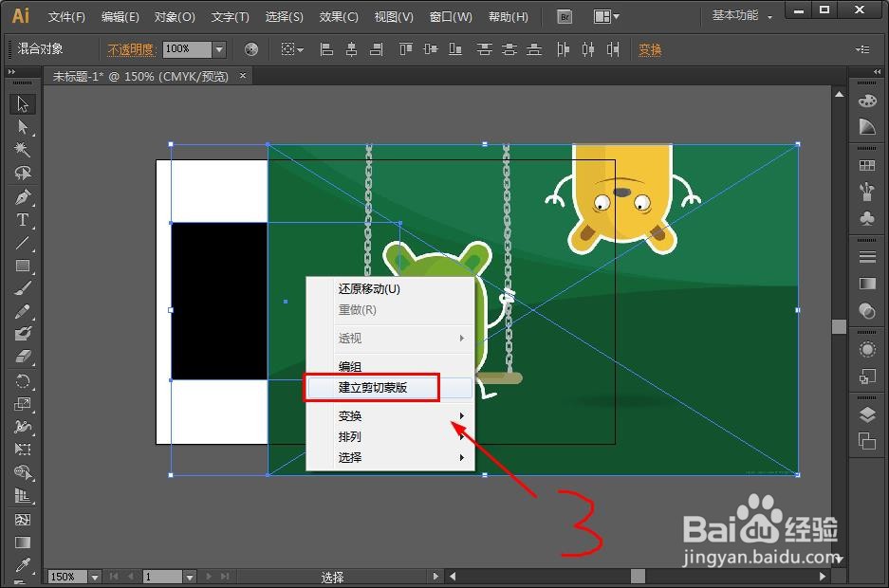The width and height of the screenshot is (889, 588).
Task: Click Vertical Distribute Center in control bar
Action: [509, 50]
